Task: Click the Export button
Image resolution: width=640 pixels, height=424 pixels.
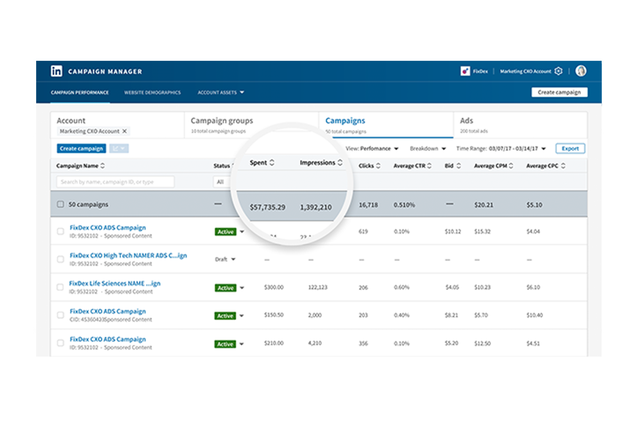Action: 570,149
